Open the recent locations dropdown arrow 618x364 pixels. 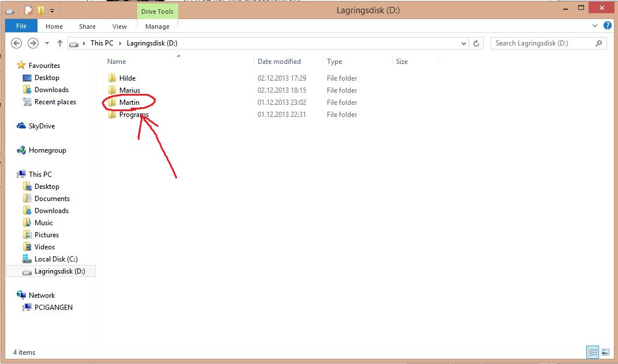47,43
